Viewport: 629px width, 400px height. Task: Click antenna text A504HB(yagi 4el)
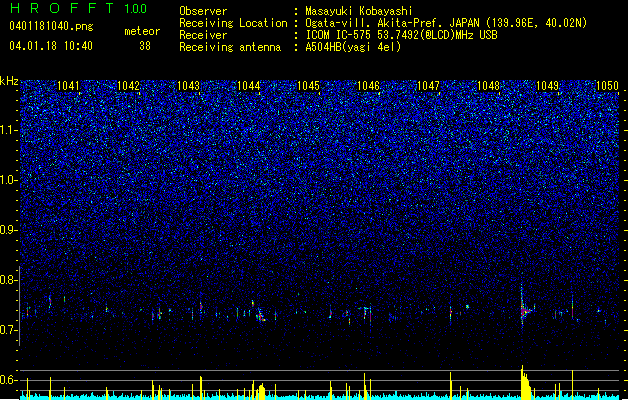pyautogui.click(x=353, y=47)
